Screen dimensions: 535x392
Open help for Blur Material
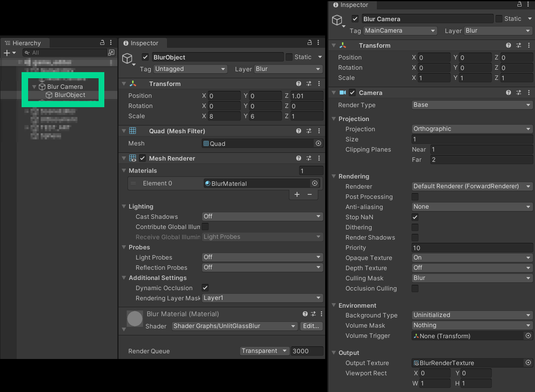[305, 314]
